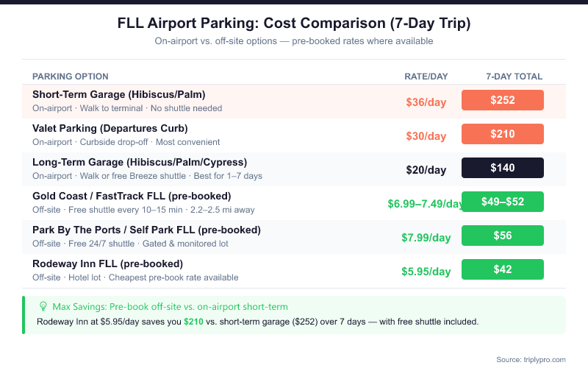588x368 pixels.
Task: Click the $210 valet total badge
Action: tap(503, 134)
